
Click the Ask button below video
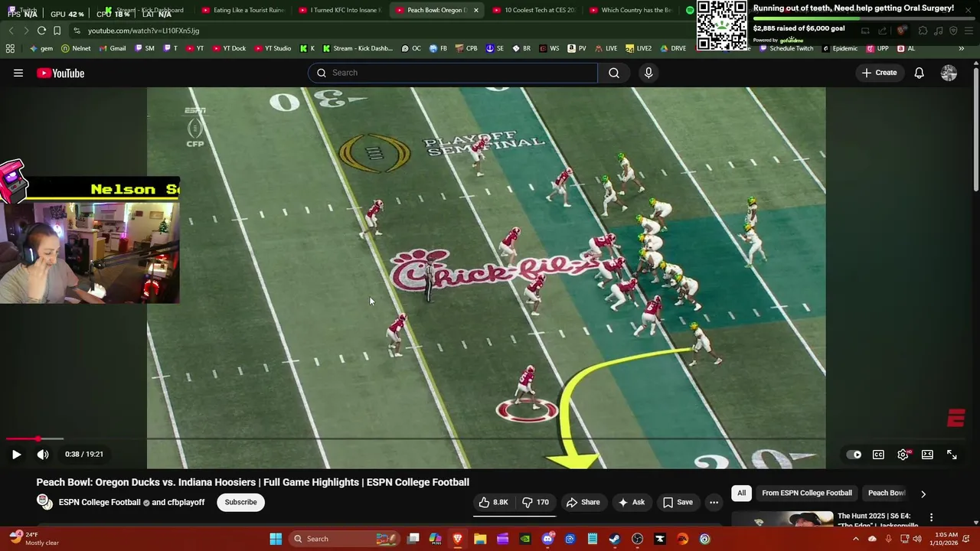pos(630,502)
